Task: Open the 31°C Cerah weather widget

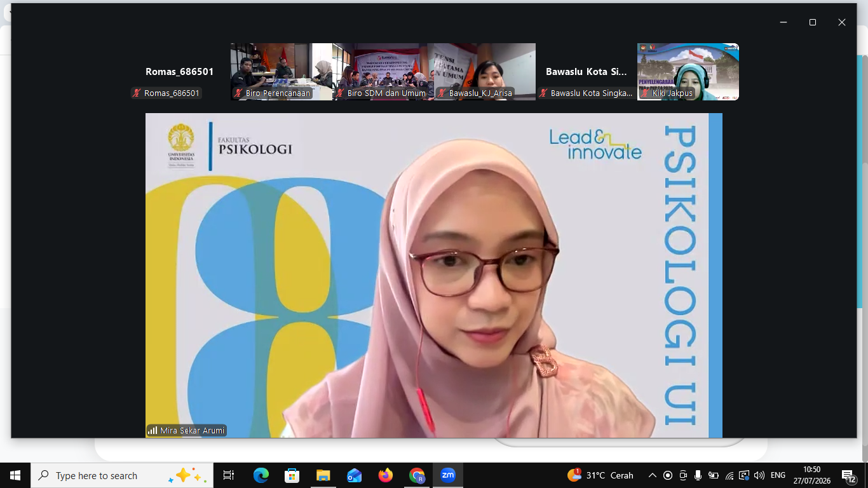Action: (x=600, y=475)
